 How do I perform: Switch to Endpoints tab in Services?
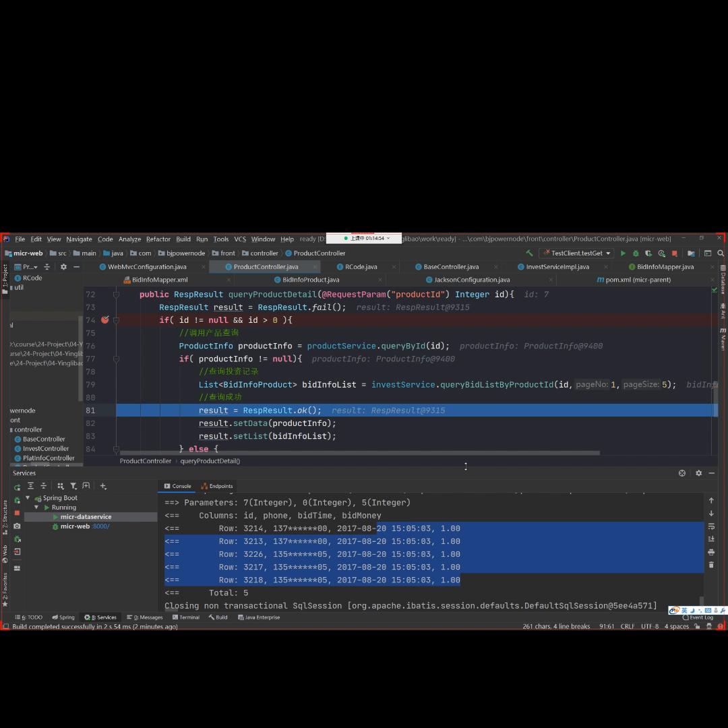tap(217, 486)
